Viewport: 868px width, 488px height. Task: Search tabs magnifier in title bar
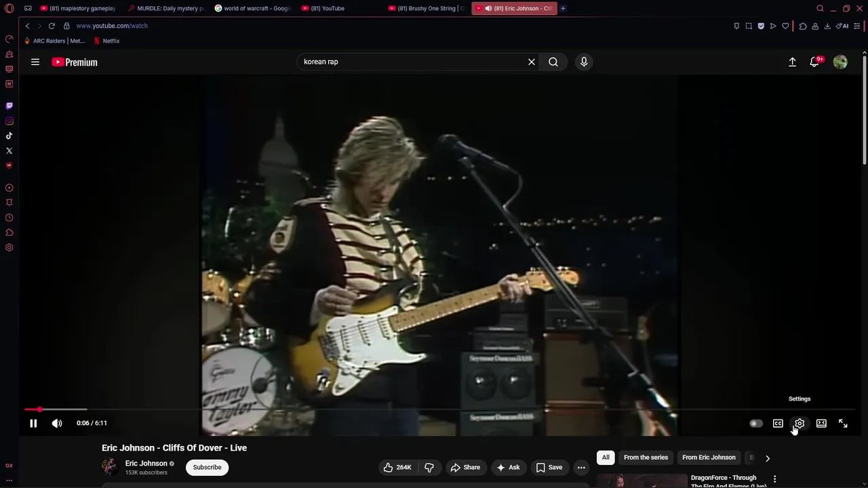pyautogui.click(x=820, y=8)
